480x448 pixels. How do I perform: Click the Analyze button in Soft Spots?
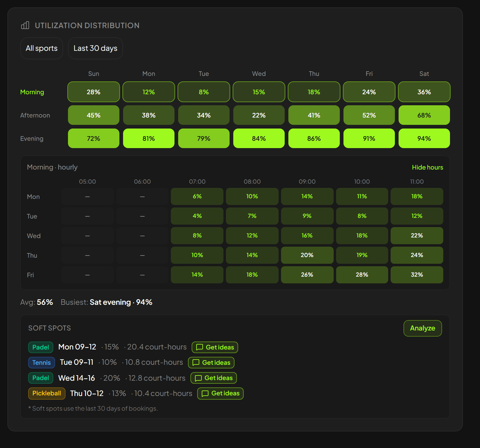click(x=422, y=328)
